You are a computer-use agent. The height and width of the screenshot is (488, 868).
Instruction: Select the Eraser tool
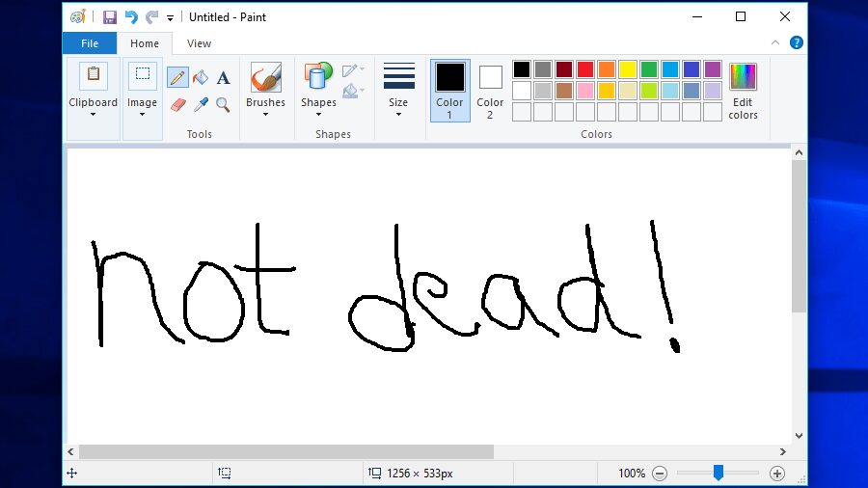(x=177, y=104)
